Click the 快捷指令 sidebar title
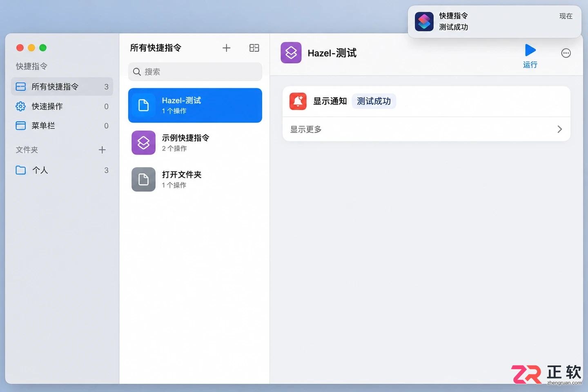 pos(31,66)
